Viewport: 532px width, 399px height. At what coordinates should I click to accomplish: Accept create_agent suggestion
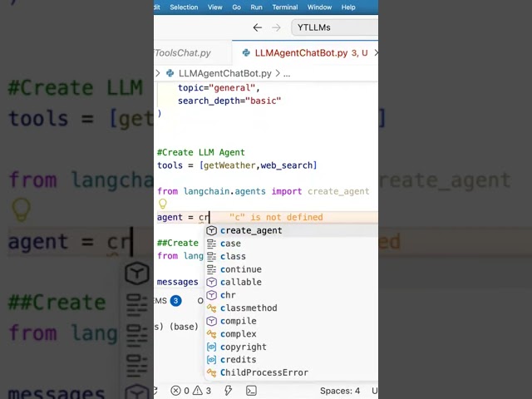coord(292,230)
